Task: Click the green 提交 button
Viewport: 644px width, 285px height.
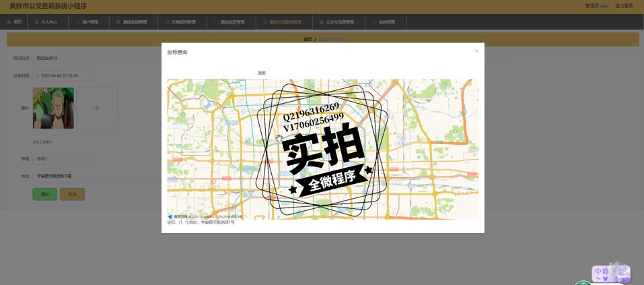Action: click(x=44, y=194)
